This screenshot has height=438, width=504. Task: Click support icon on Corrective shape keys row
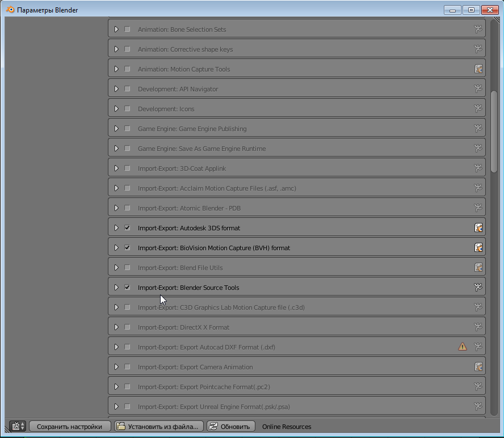[x=478, y=49]
